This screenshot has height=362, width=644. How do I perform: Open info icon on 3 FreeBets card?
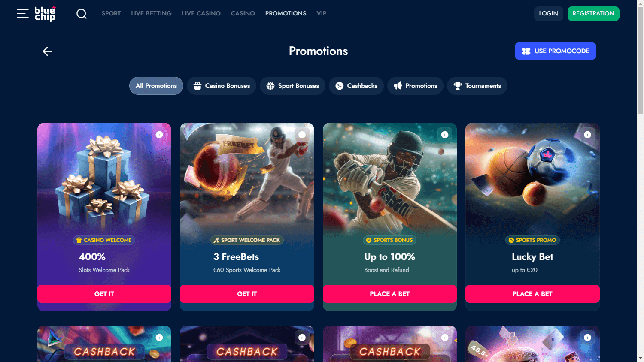(x=302, y=135)
